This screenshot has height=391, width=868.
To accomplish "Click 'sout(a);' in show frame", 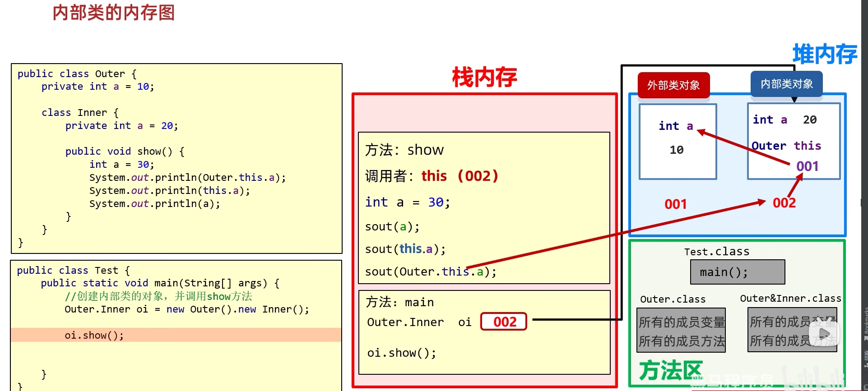I will coord(393,226).
